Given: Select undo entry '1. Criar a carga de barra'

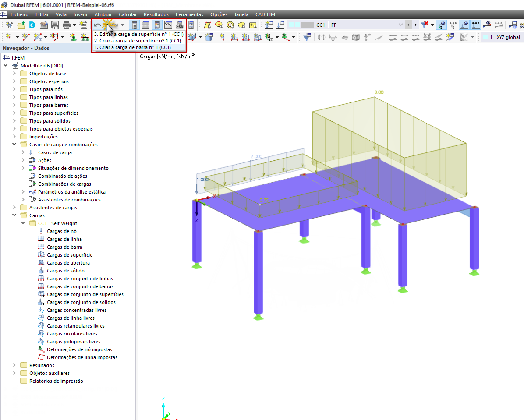Looking at the screenshot, I should [x=139, y=47].
